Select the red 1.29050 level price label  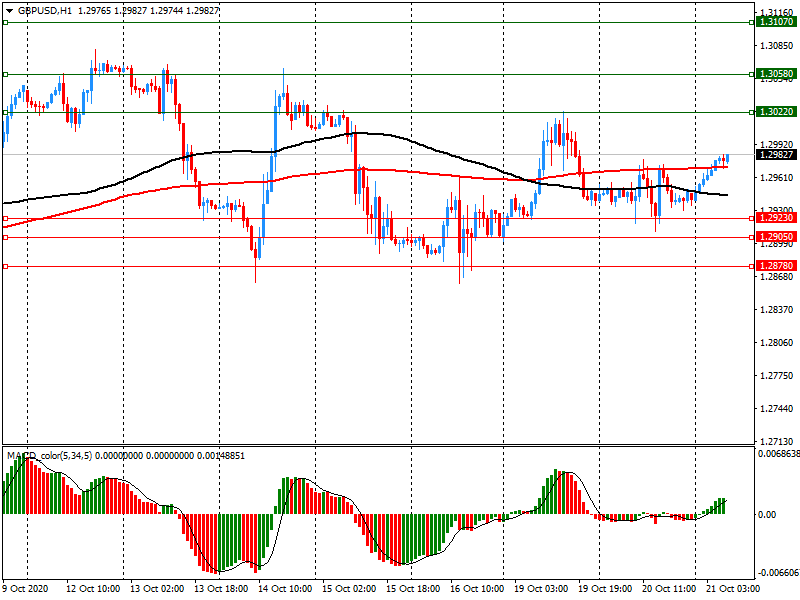click(776, 237)
